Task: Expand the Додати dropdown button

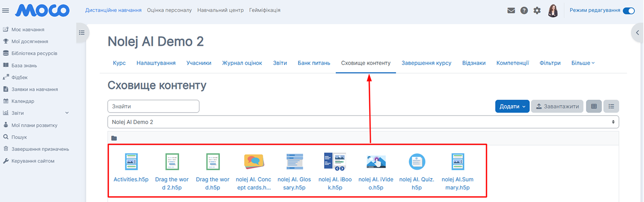Action: (x=512, y=107)
